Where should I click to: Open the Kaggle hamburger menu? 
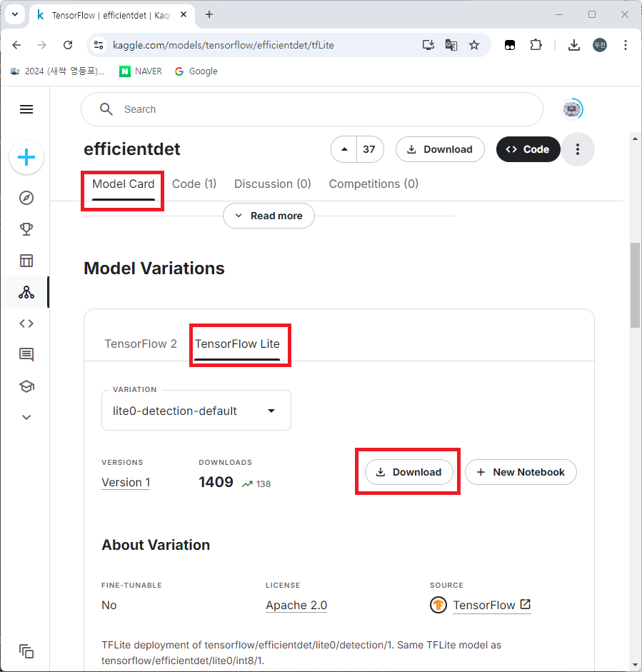coord(26,109)
